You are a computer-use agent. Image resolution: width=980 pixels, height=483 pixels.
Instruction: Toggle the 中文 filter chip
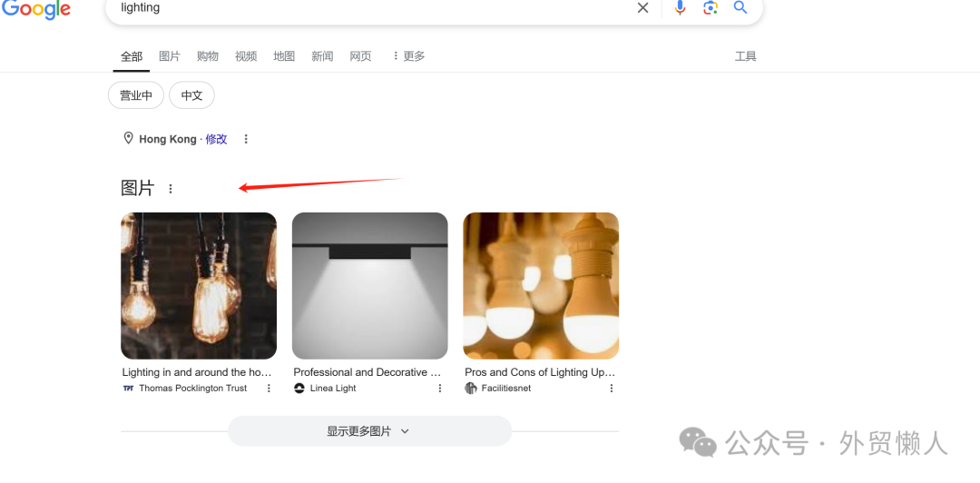point(191,95)
